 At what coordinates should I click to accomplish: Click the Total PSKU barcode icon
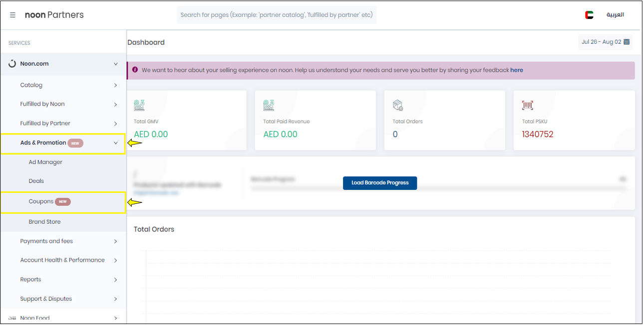click(528, 105)
